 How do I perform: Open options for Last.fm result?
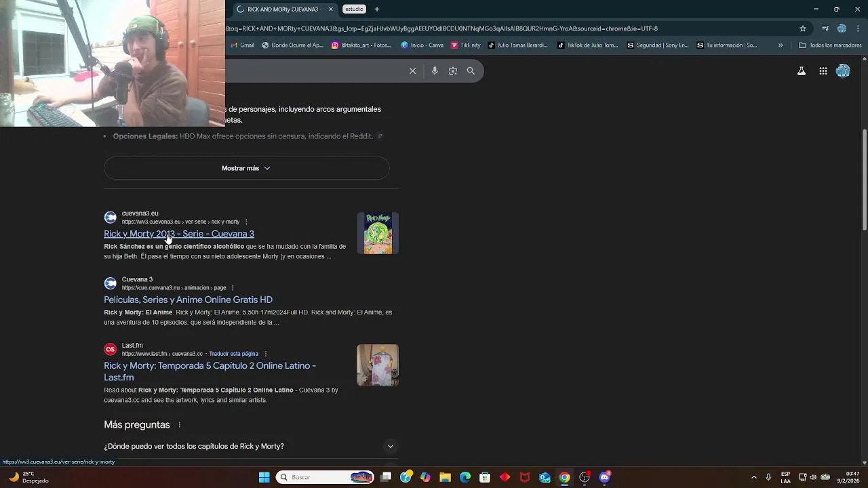tap(265, 354)
